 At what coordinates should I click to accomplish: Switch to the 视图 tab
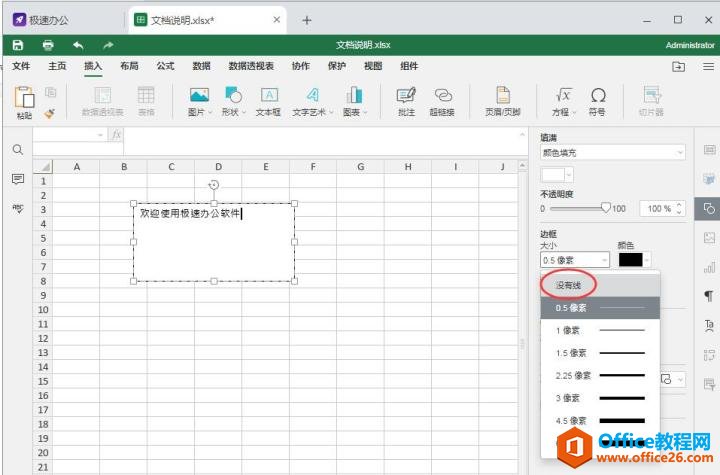tap(373, 66)
